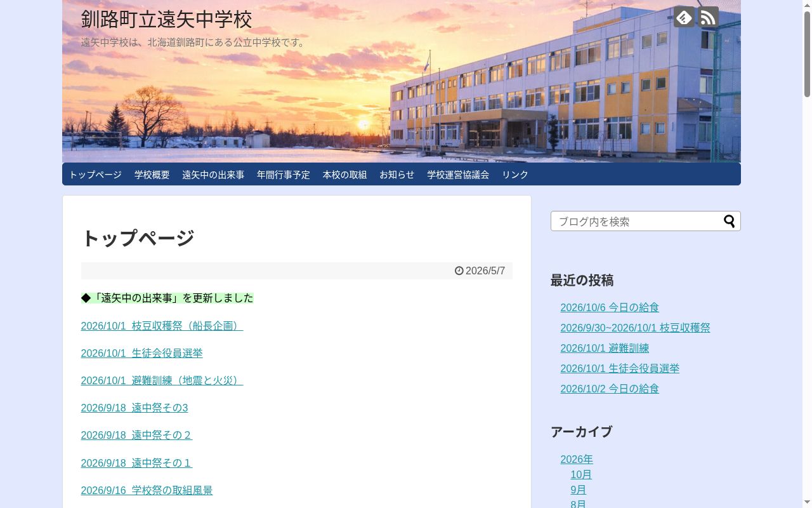Image resolution: width=812 pixels, height=508 pixels.
Task: Open the 遠矢中の出来事 menu item
Action: coord(213,175)
